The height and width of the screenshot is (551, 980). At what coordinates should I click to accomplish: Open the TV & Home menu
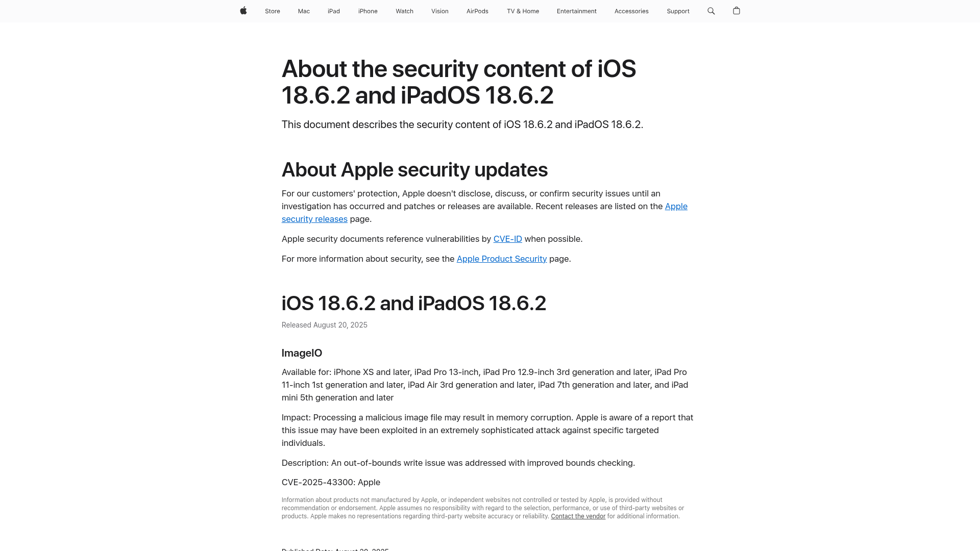tap(523, 11)
